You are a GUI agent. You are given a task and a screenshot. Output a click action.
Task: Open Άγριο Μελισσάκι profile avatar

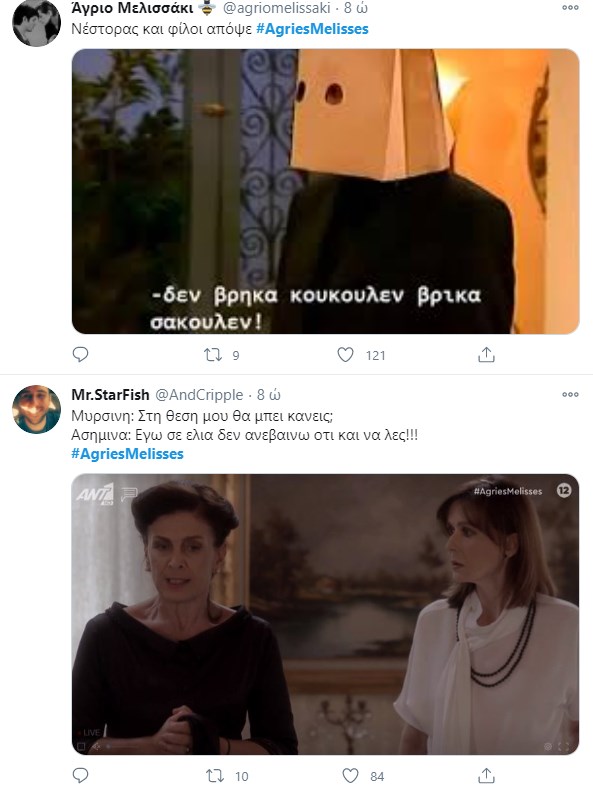(x=36, y=22)
